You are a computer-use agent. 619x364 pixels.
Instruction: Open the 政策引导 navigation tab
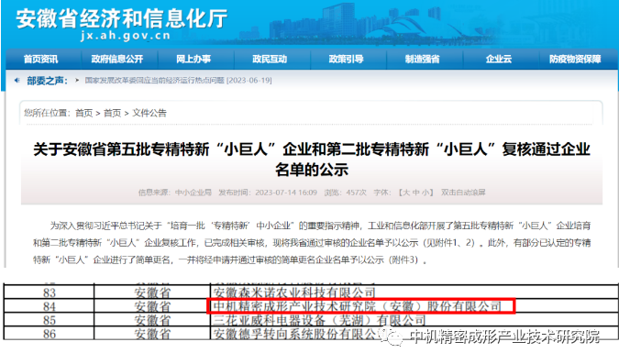(346, 60)
